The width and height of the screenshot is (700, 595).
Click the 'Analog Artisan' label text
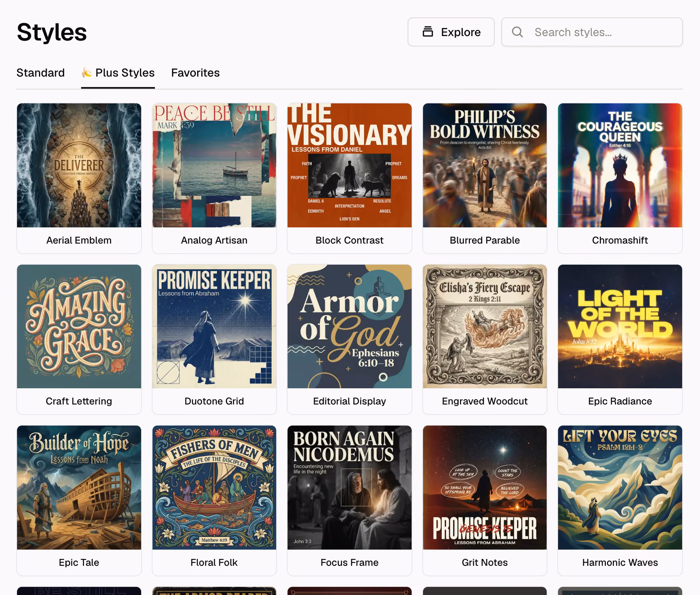pos(214,240)
